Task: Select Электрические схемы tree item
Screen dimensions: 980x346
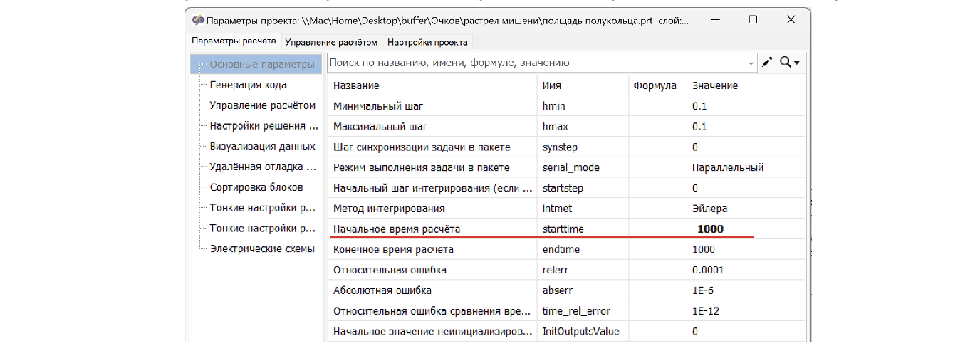Action: click(262, 249)
